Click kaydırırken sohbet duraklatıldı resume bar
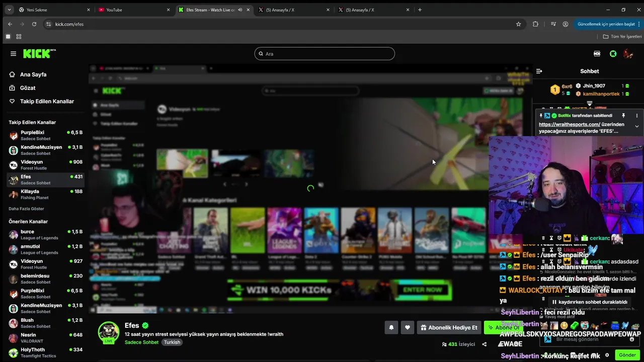 pyautogui.click(x=590, y=302)
